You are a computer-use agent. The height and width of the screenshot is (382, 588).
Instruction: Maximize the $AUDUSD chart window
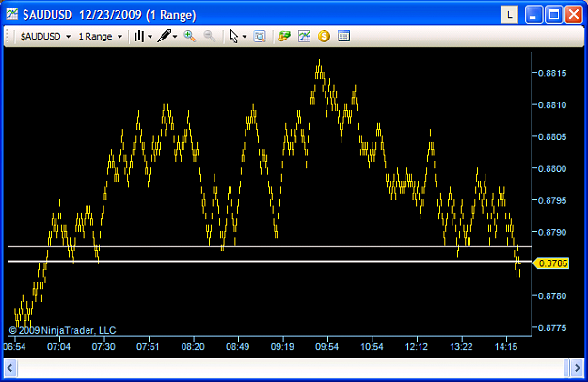click(554, 15)
